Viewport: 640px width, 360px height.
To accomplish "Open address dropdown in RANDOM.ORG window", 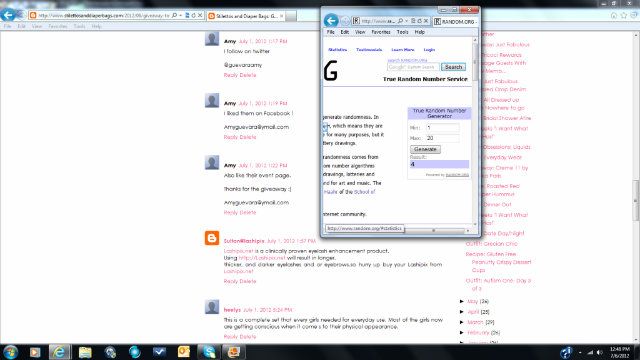I will [x=407, y=21].
